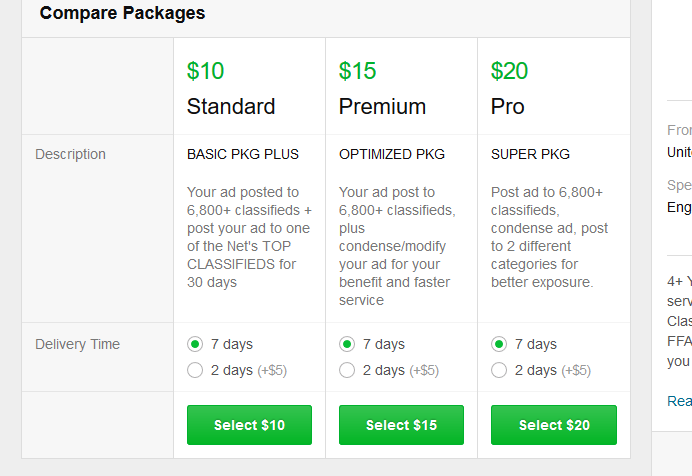This screenshot has height=476, width=692.
Task: Click the SUPER PKG title
Action: pyautogui.click(x=530, y=154)
